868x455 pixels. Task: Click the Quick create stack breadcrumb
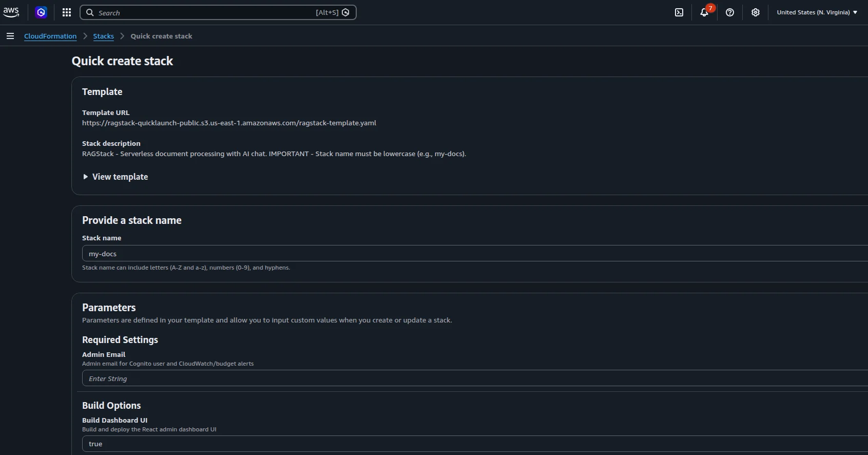coord(161,36)
